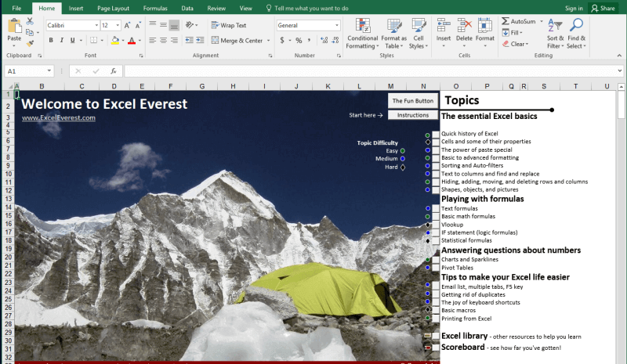Screen dimensions: 627x364
Task: Apply Bottom Align to cells
Action: tap(174, 25)
